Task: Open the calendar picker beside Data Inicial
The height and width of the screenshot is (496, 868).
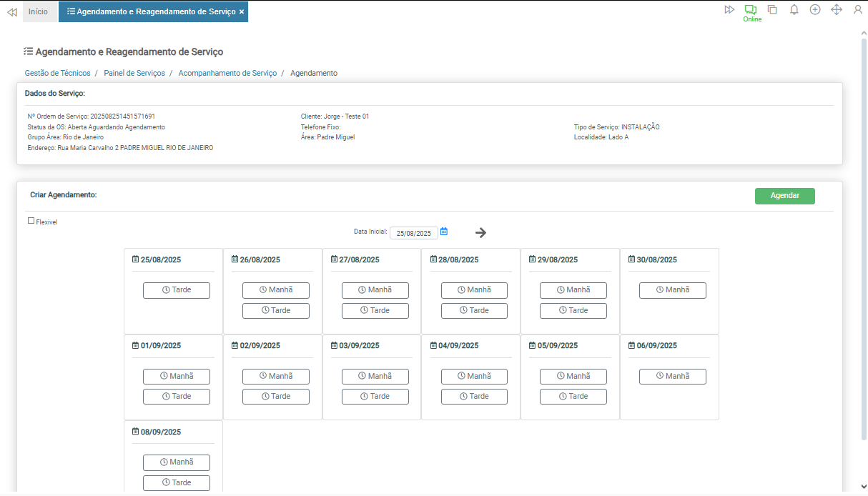Action: coord(444,232)
